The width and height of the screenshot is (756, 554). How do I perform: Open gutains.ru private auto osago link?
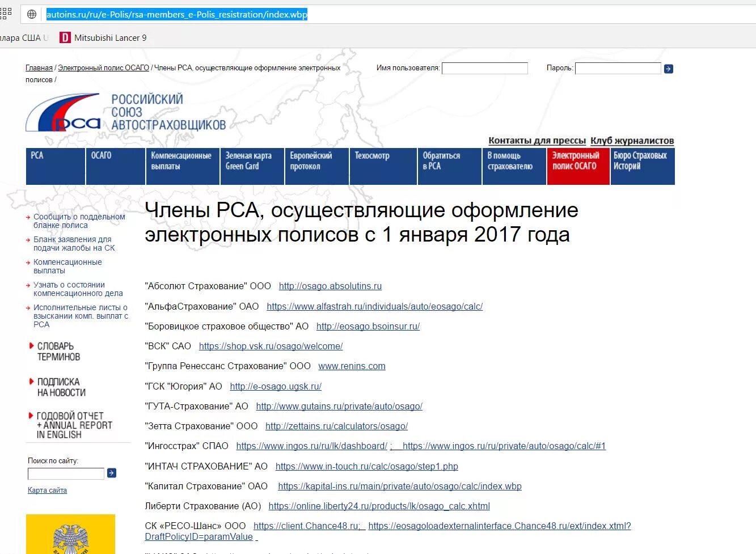339,407
